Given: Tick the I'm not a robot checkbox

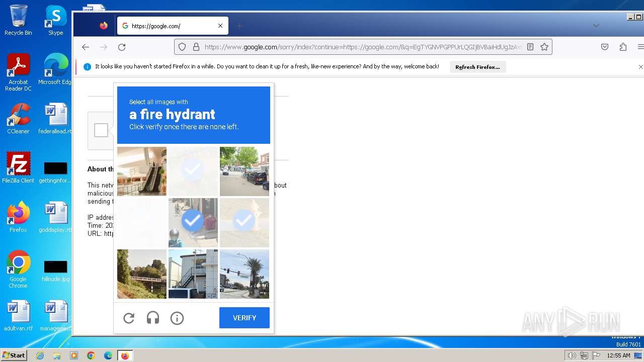Looking at the screenshot, I should 101,130.
